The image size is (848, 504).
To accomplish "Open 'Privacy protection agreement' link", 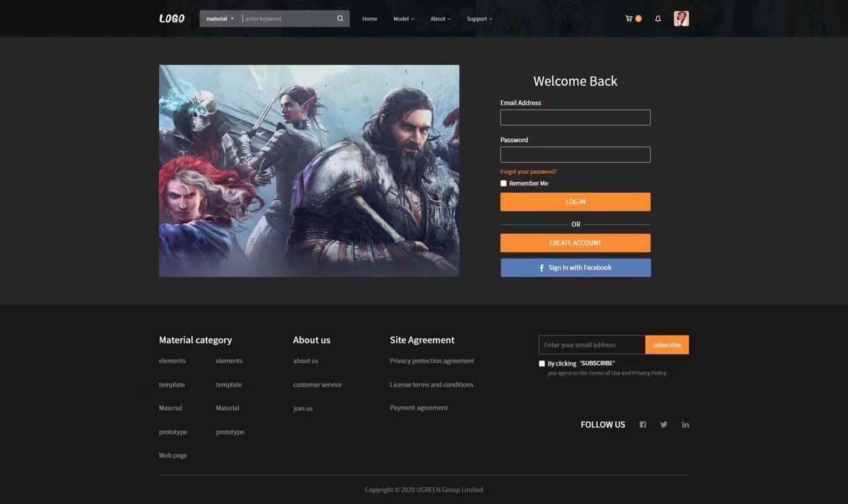I will [432, 361].
